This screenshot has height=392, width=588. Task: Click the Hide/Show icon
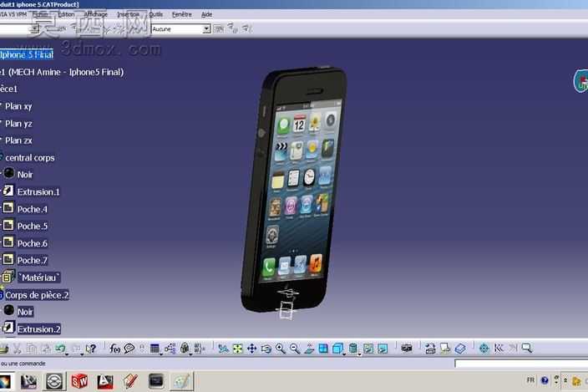click(368, 349)
